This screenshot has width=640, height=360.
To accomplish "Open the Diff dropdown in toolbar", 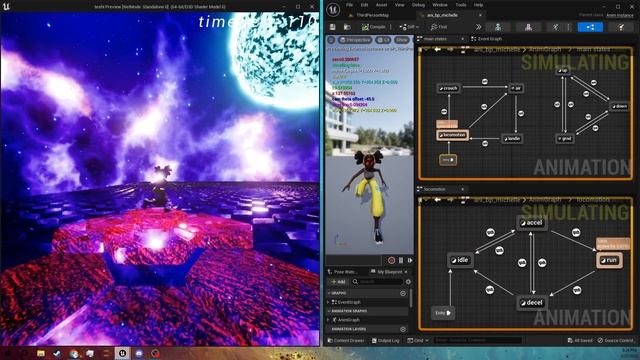I will [x=409, y=27].
